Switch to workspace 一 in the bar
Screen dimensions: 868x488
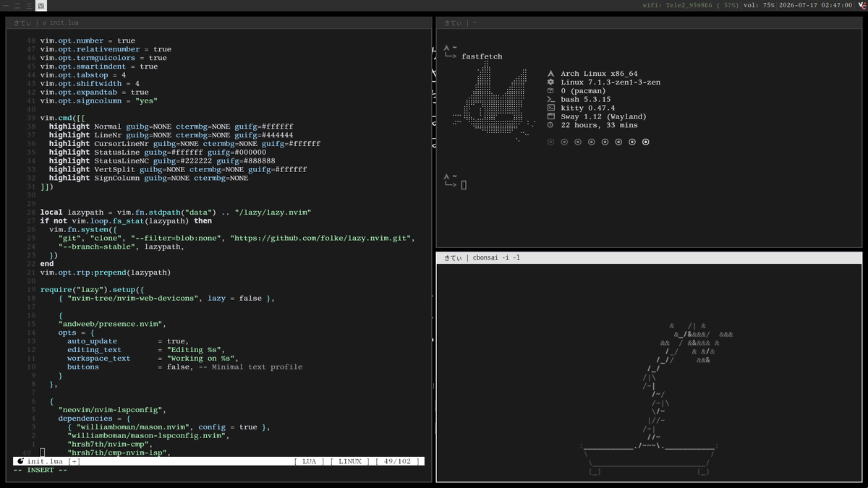6,5
